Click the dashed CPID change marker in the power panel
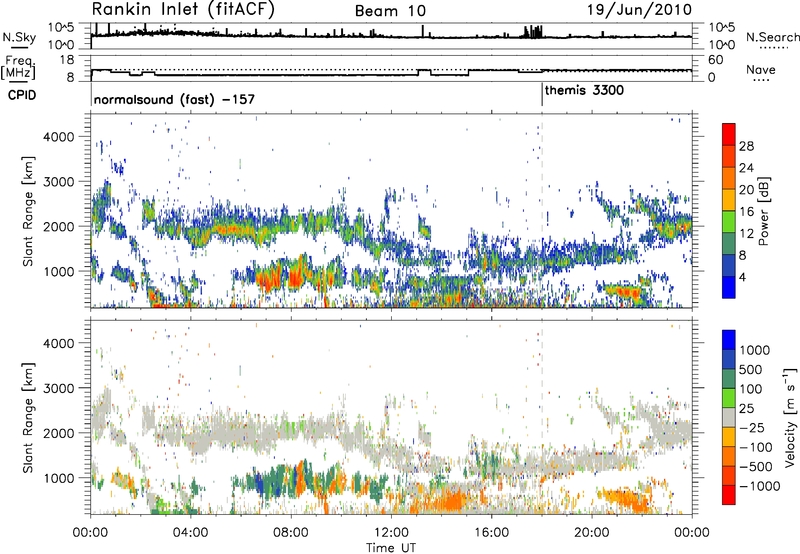Screen dimensions: 800x554 pos(542,211)
